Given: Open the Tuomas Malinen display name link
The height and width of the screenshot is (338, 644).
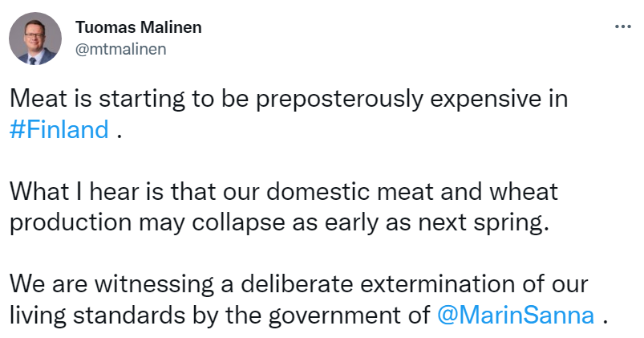Looking at the screenshot, I should (138, 27).
